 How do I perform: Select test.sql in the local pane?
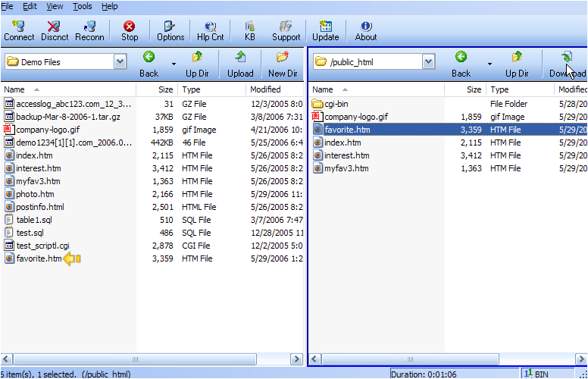point(30,233)
